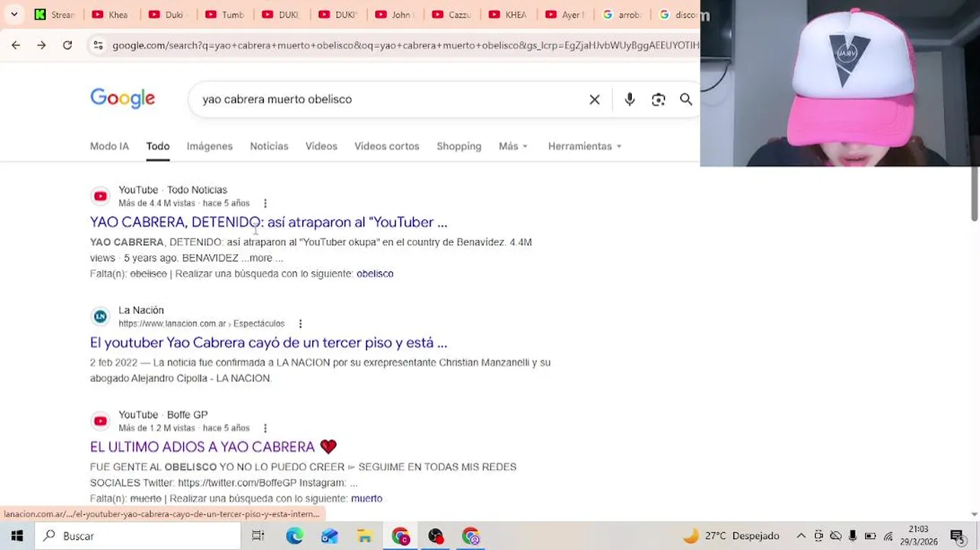
Task: Open Task View from taskbar
Action: click(258, 535)
